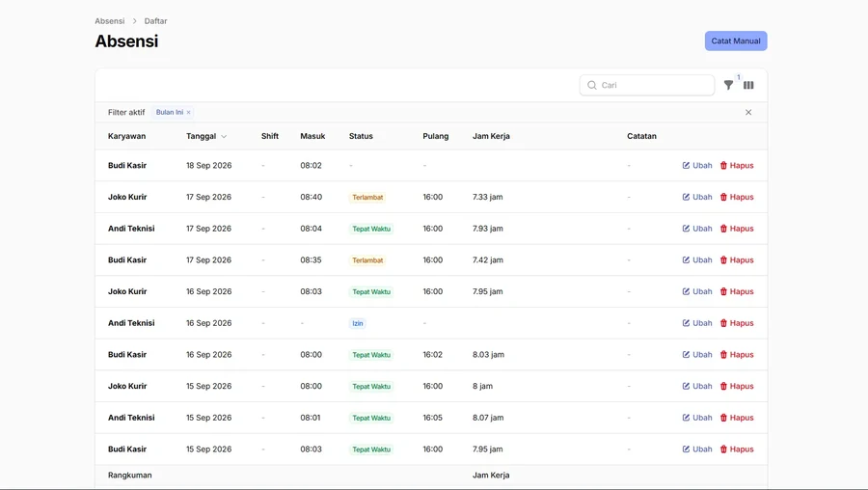Toggle columns icon in table toolbar
Image resolution: width=868 pixels, height=490 pixels.
click(748, 85)
